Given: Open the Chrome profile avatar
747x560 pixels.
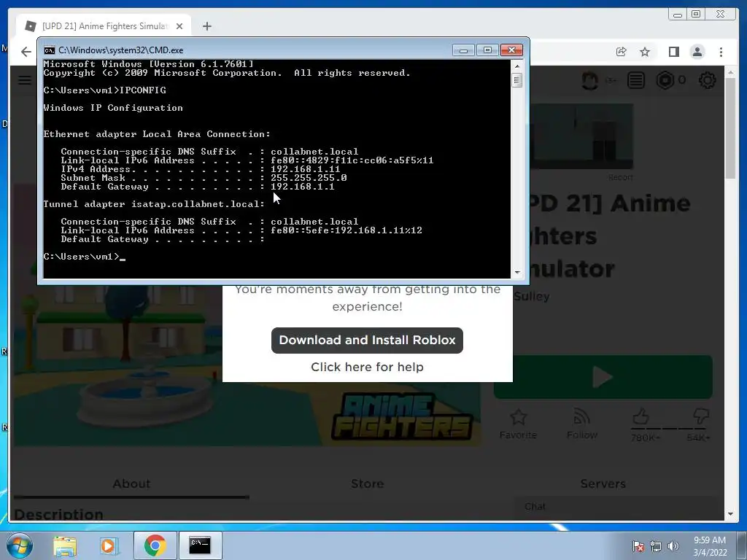Looking at the screenshot, I should [x=697, y=52].
